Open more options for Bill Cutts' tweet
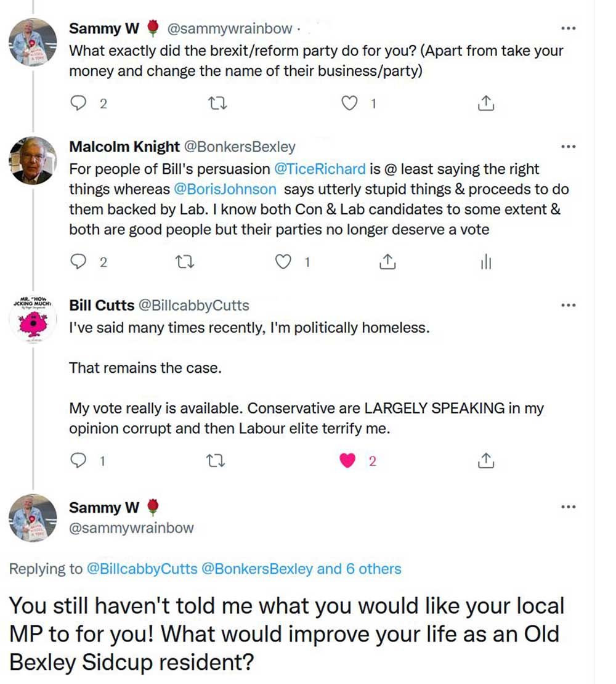Image resolution: width=616 pixels, height=684 pixels. click(x=568, y=305)
